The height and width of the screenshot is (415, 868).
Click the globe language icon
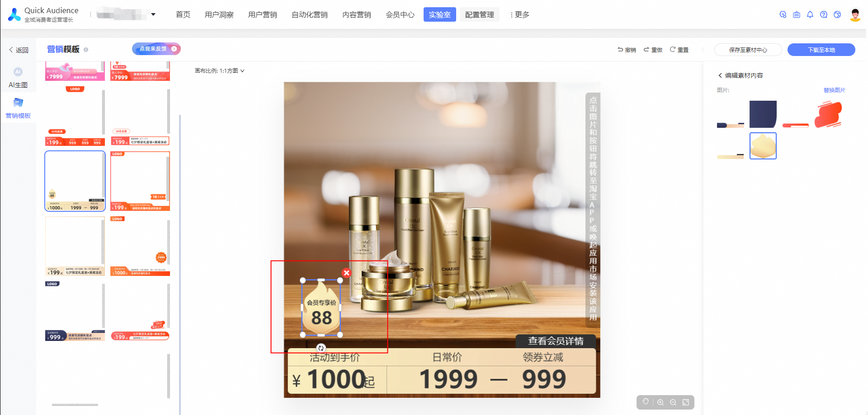[837, 14]
